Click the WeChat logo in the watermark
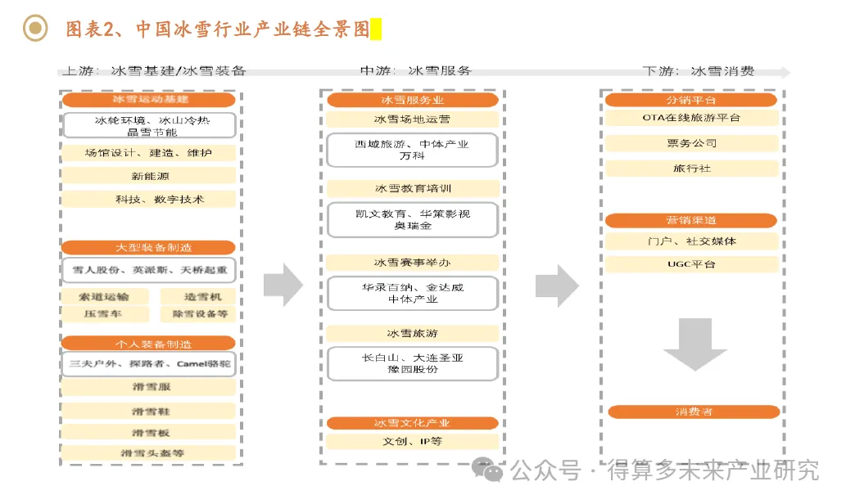This screenshot has height=504, width=846. pos(491,470)
